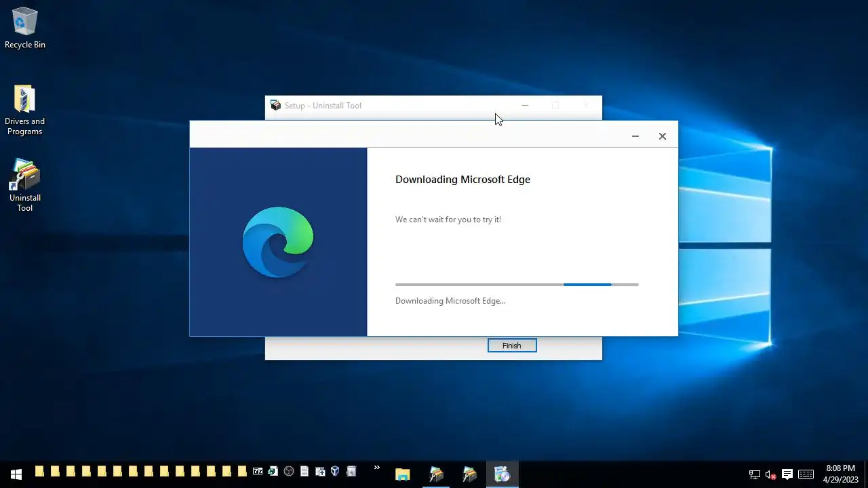Viewport: 868px width, 488px height.
Task: Click the Microsoft Edge logo
Action: pos(278,242)
